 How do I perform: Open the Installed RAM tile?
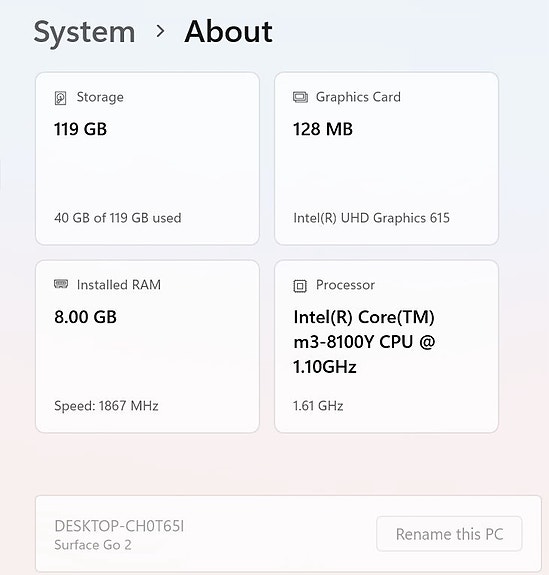coord(147,347)
